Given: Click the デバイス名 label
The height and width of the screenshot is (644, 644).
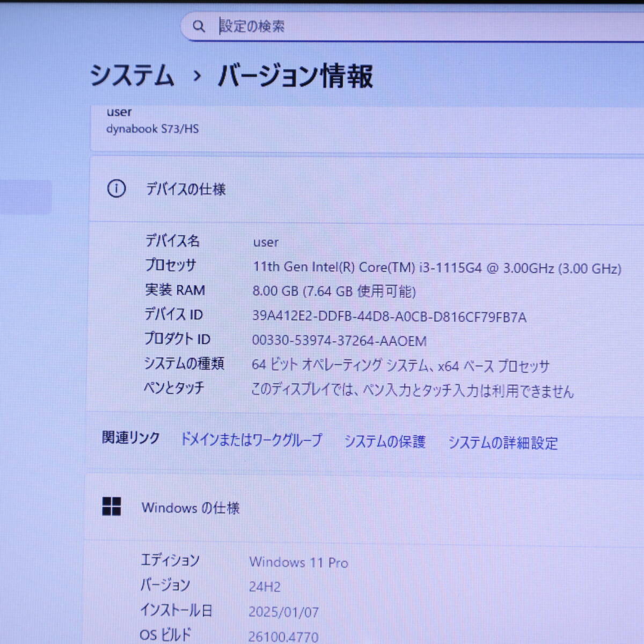Looking at the screenshot, I should coord(172,240).
